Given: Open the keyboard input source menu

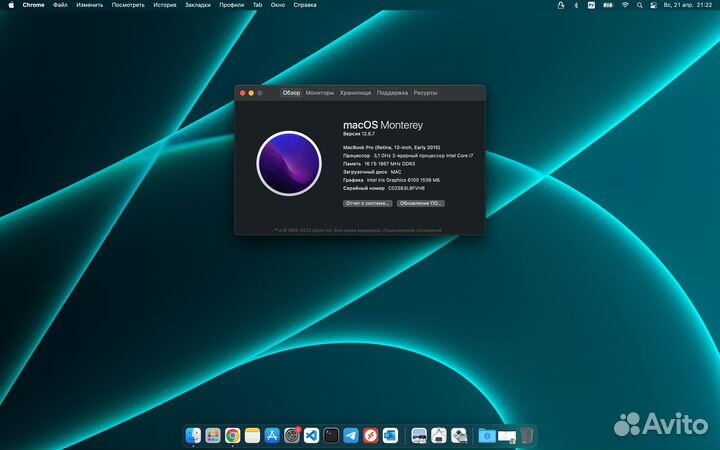Looking at the screenshot, I should coord(591,5).
